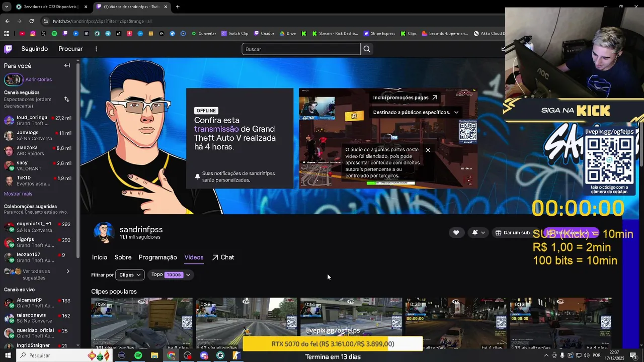
Task: Open the Topo TODOS range dropdown
Action: 171,275
